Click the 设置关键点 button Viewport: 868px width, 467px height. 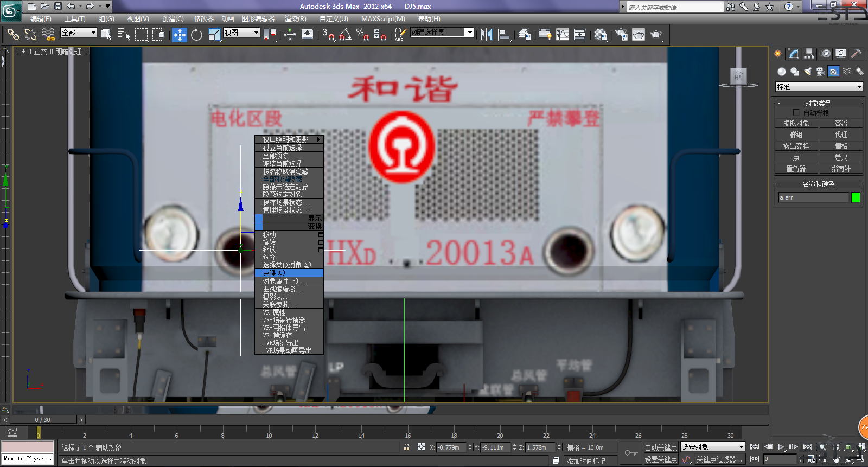click(x=661, y=459)
